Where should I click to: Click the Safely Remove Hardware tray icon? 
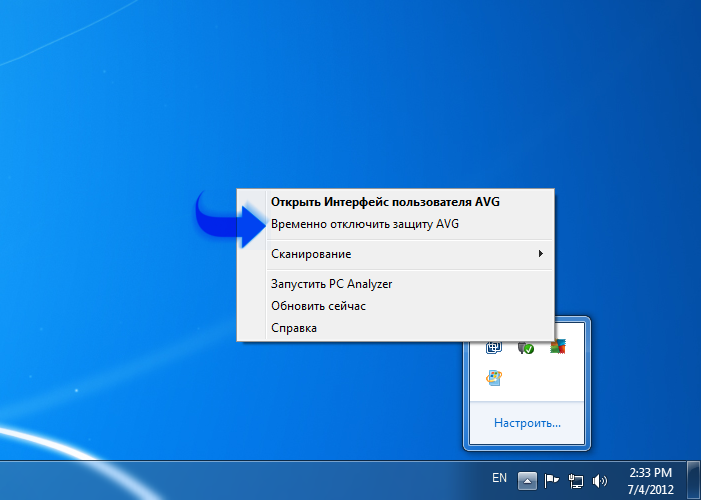click(x=525, y=347)
